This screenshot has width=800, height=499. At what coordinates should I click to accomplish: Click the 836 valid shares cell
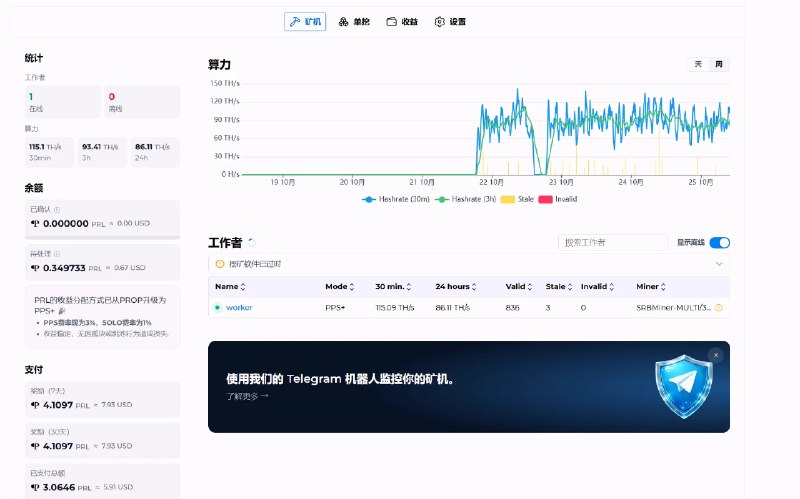[512, 308]
